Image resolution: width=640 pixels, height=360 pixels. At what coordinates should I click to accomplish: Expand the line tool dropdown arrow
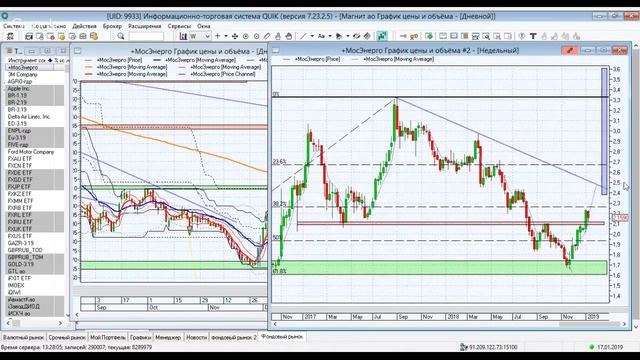pyautogui.click(x=312, y=36)
